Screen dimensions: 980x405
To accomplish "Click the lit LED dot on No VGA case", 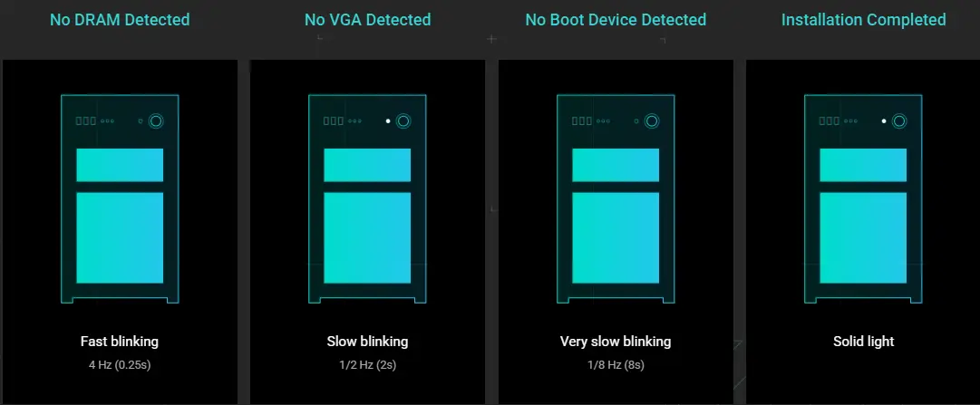I will coord(388,121).
